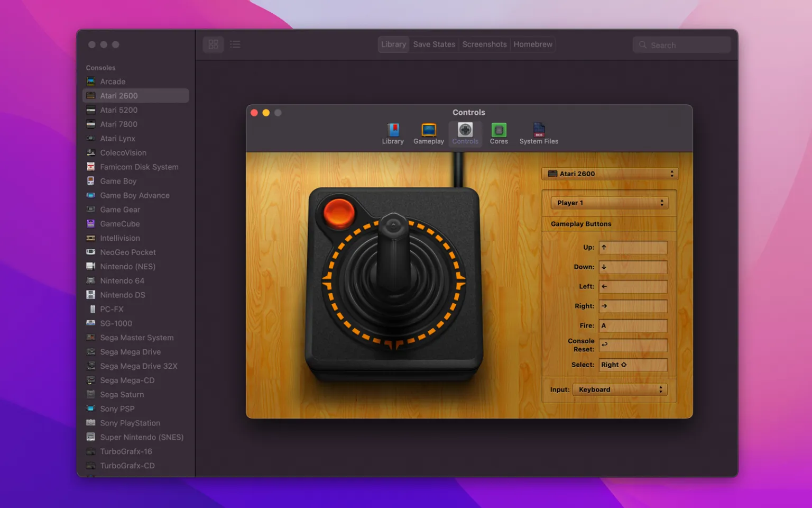
Task: Open the System Files pane
Action: tap(538, 133)
